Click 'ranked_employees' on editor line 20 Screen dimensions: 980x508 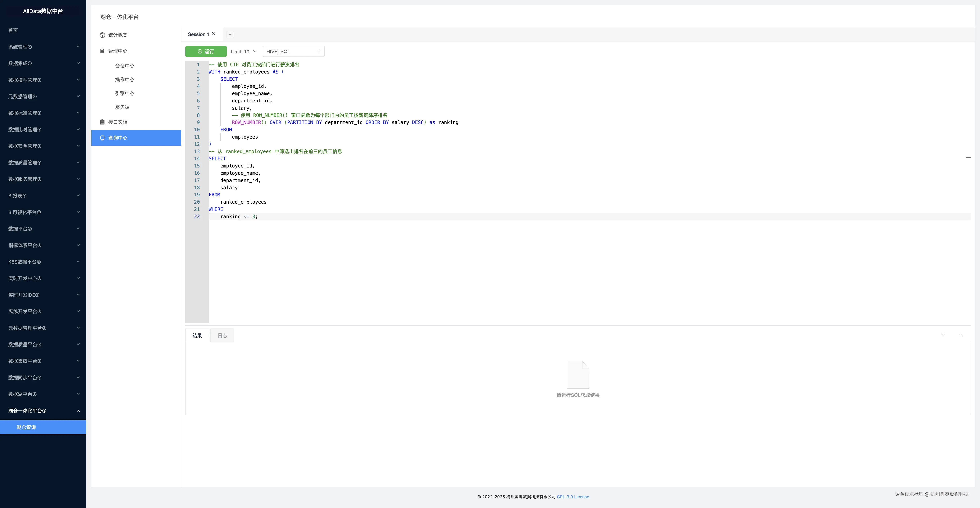(x=244, y=202)
